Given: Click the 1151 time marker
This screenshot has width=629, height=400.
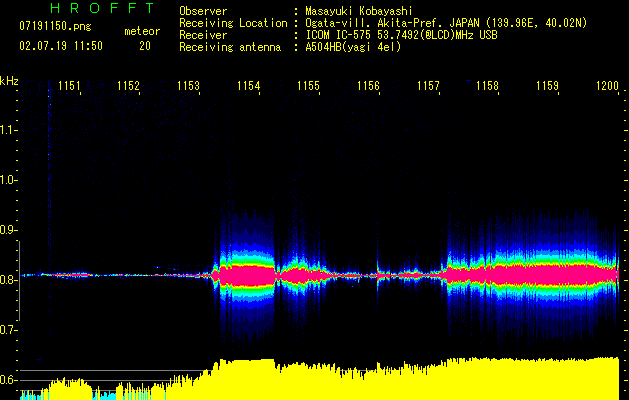Looking at the screenshot, I should [69, 87].
